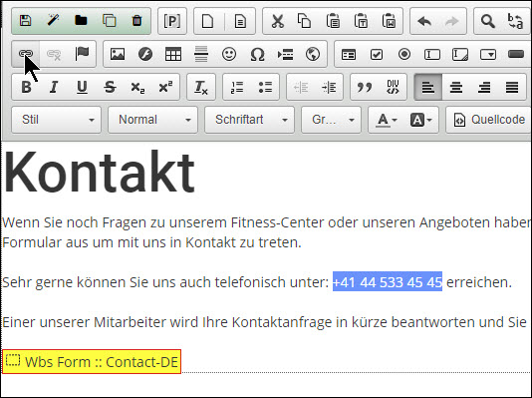The height and width of the screenshot is (398, 532).
Task: Open the templates document icon
Action: tap(240, 21)
